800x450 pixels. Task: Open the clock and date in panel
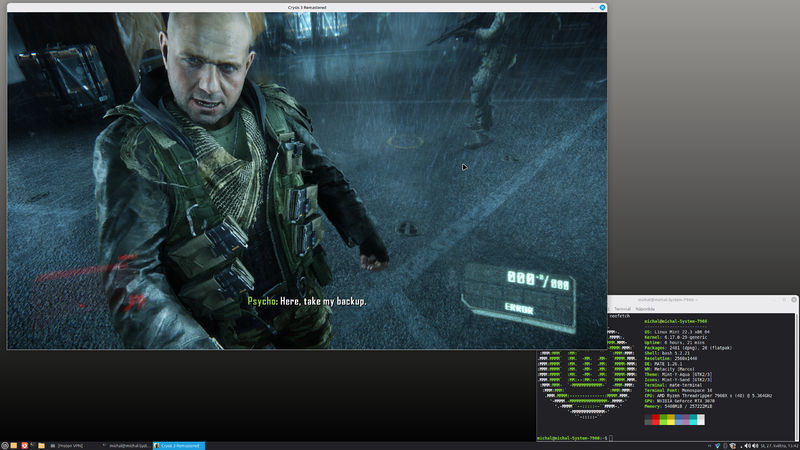tap(779, 446)
